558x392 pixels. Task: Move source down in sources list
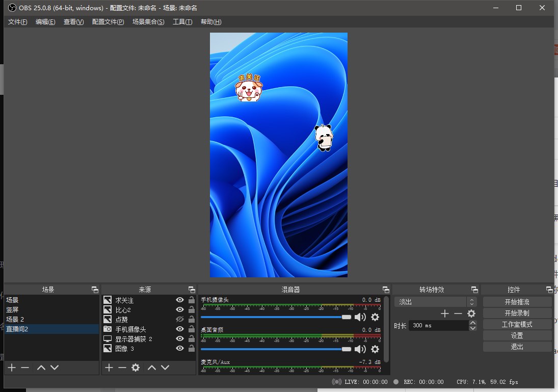165,368
